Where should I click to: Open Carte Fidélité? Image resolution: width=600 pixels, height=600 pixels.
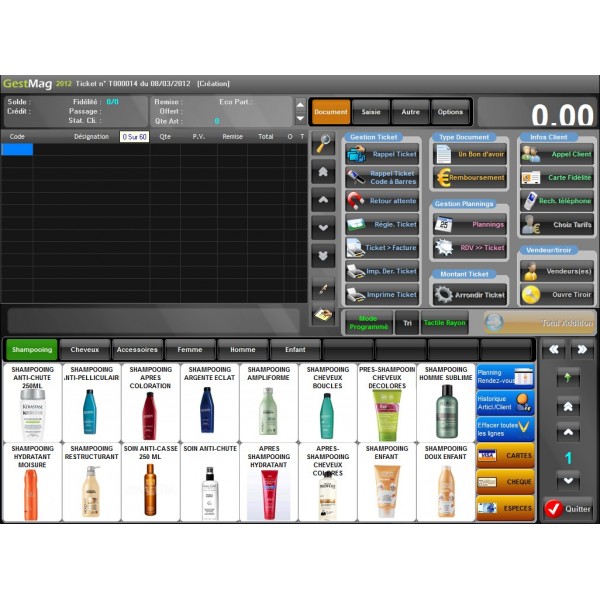coord(557,178)
